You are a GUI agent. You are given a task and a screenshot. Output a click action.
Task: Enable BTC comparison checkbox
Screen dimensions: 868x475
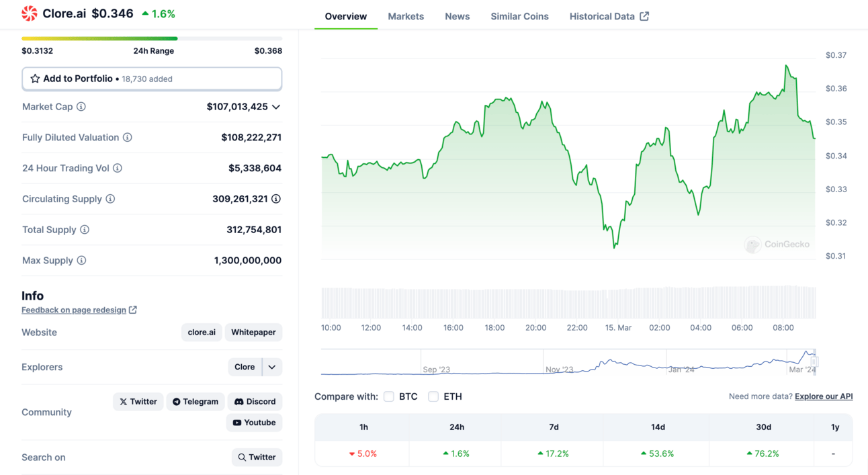pos(389,396)
